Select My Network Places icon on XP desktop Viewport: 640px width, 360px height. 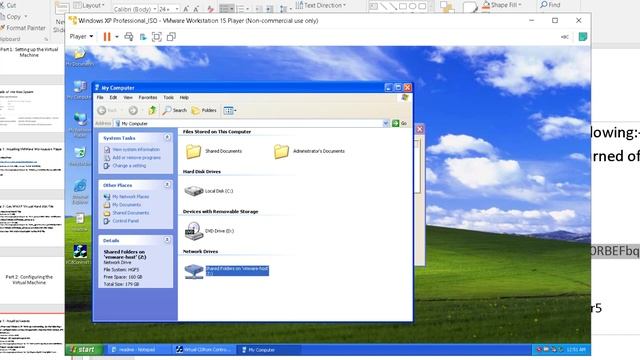tap(80, 125)
